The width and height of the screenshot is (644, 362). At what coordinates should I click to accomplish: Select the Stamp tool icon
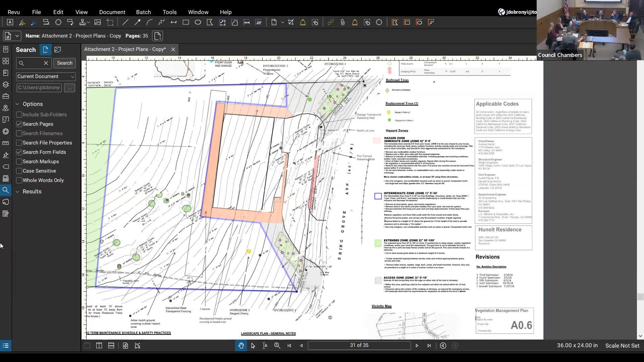(82, 22)
